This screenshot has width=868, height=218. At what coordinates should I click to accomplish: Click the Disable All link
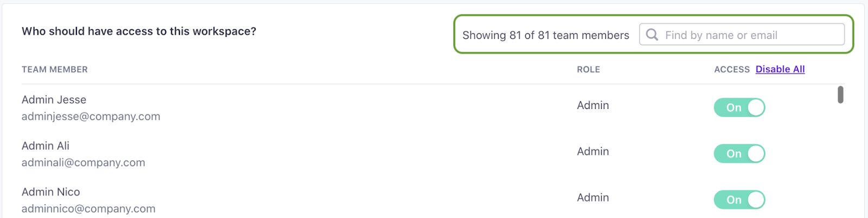coord(780,69)
